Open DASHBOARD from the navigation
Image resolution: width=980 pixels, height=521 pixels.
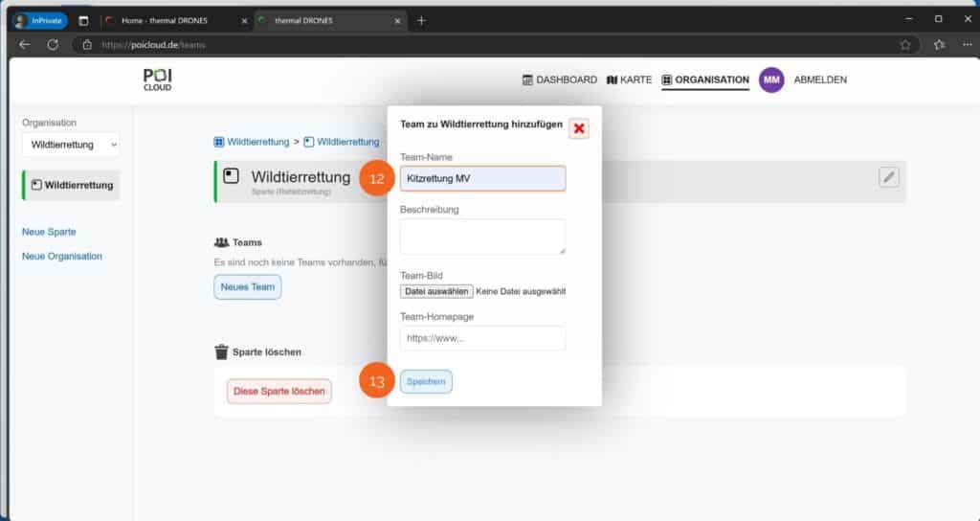point(560,80)
